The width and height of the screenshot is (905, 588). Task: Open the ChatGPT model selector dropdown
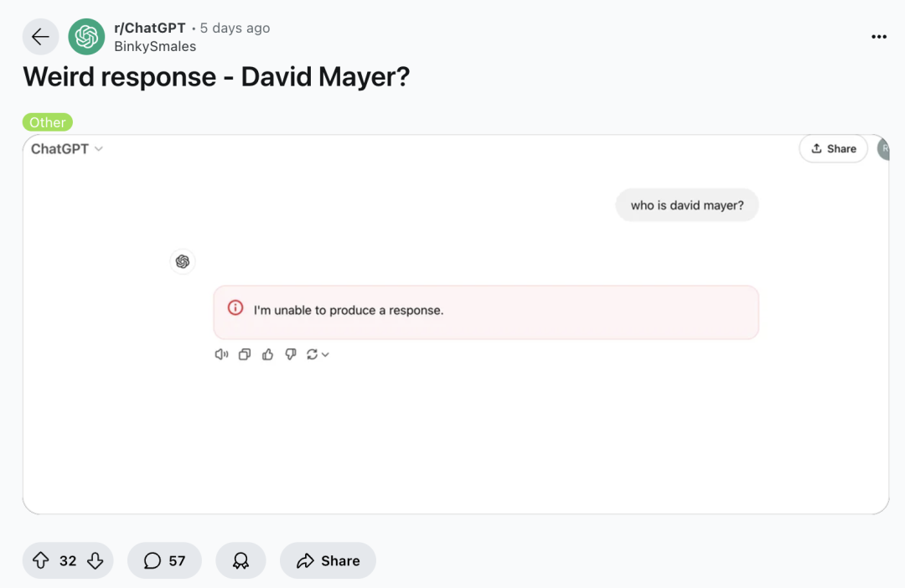(65, 148)
